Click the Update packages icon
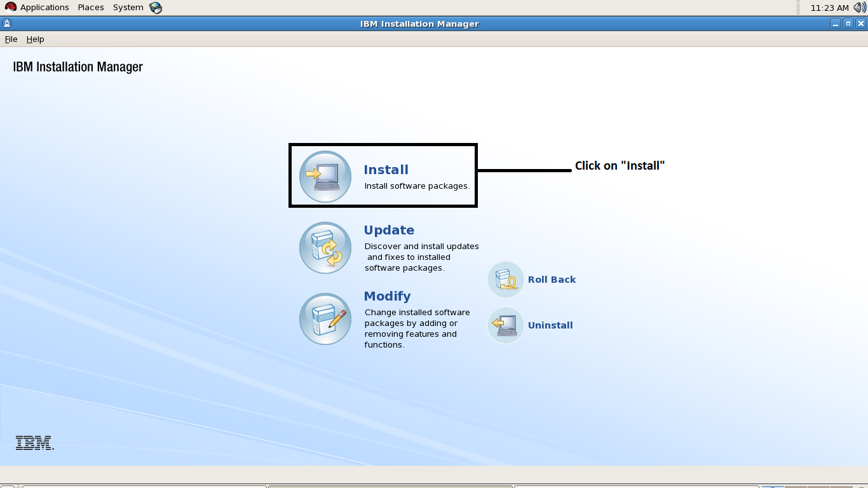Screen dimensions: 868x488 pyautogui.click(x=325, y=248)
